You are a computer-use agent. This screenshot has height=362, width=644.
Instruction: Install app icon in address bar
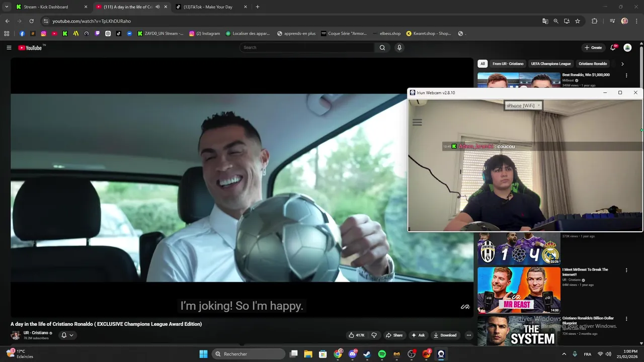[567, 21]
